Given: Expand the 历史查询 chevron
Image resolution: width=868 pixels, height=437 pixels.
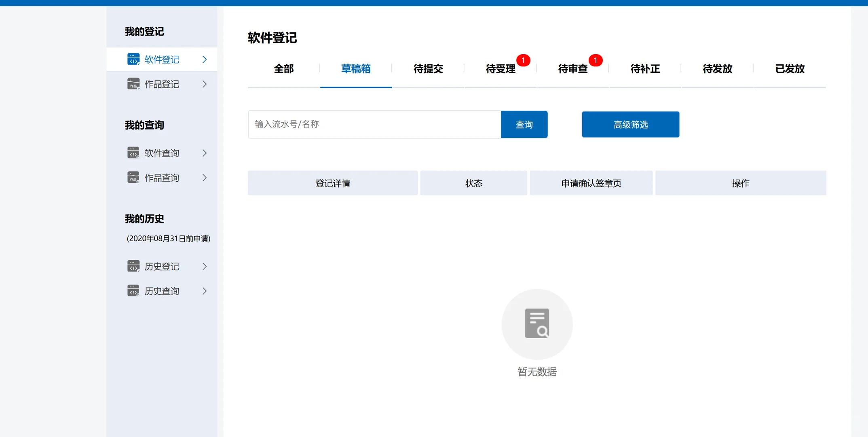Looking at the screenshot, I should tap(204, 291).
